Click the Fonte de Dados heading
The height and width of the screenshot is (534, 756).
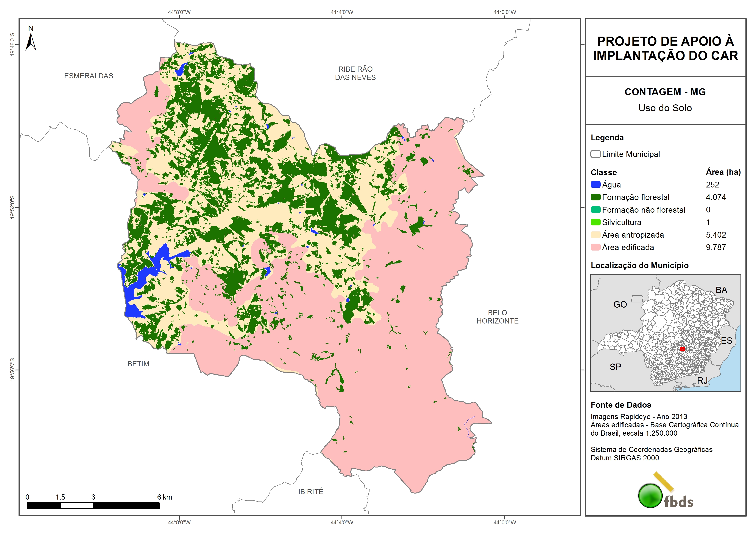[621, 405]
